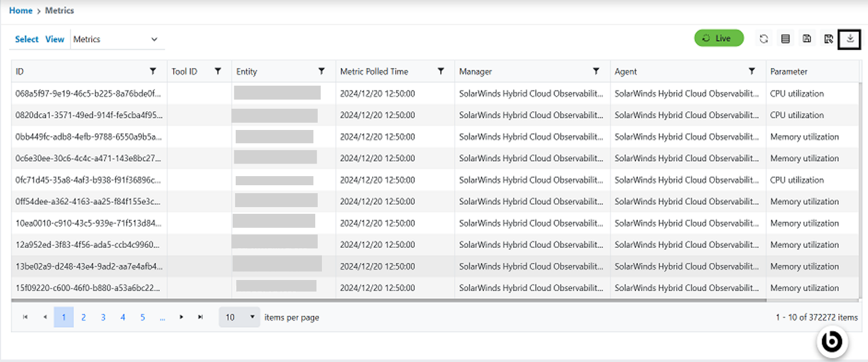Toggle the Live update button
The width and height of the screenshot is (868, 362).
(719, 38)
